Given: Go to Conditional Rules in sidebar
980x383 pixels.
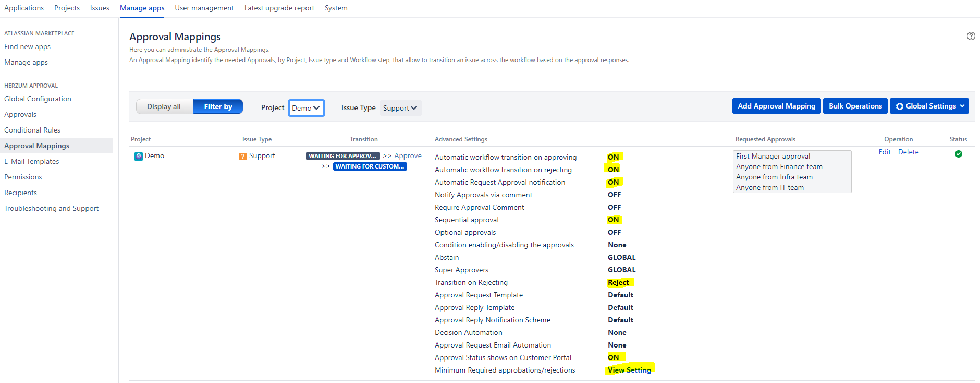Looking at the screenshot, I should (32, 130).
